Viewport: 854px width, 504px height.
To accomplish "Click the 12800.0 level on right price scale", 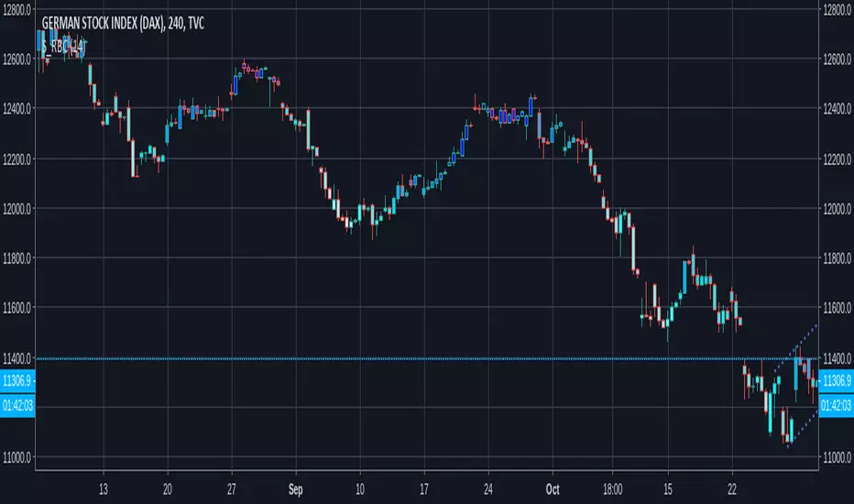I will [x=837, y=9].
